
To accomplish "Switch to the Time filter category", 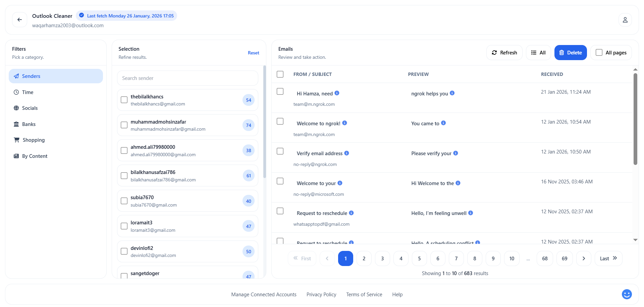I will (x=28, y=92).
